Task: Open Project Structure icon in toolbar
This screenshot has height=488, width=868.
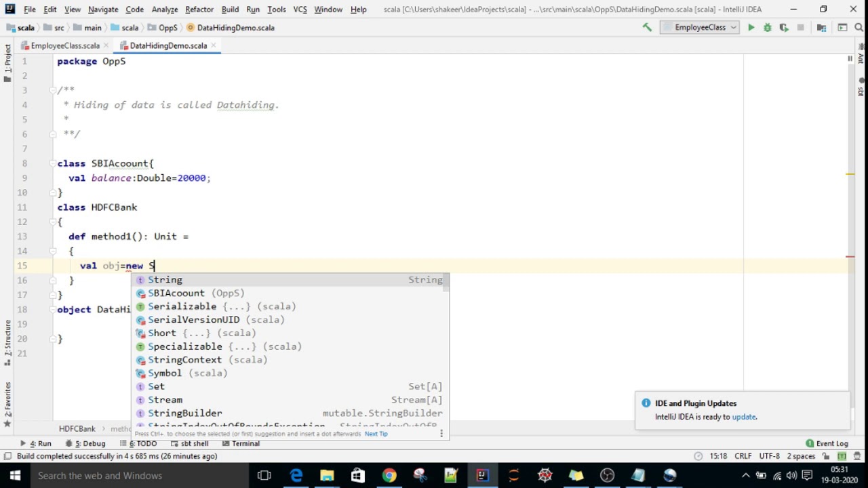Action: pyautogui.click(x=822, y=28)
